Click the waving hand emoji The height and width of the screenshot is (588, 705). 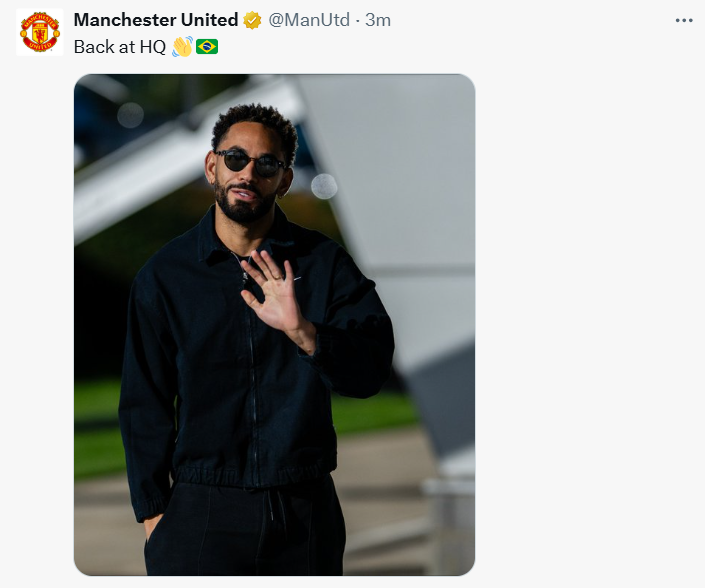182,46
